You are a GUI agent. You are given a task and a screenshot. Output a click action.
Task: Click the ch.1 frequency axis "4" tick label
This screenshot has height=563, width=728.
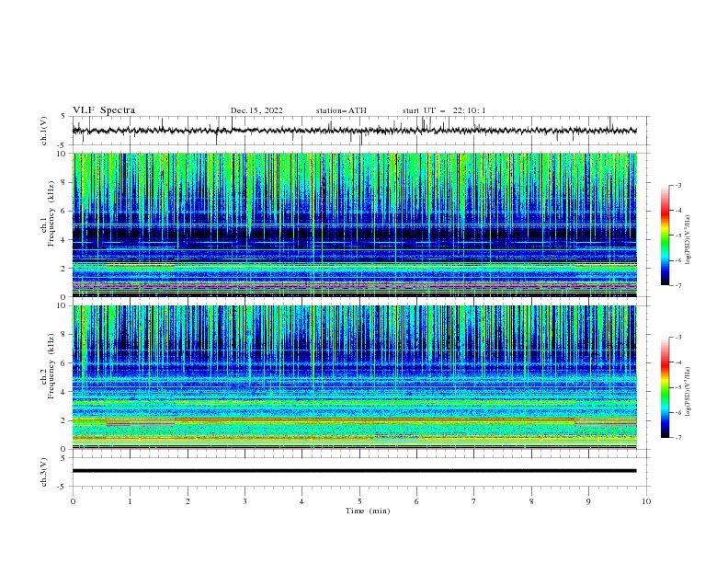coord(65,240)
